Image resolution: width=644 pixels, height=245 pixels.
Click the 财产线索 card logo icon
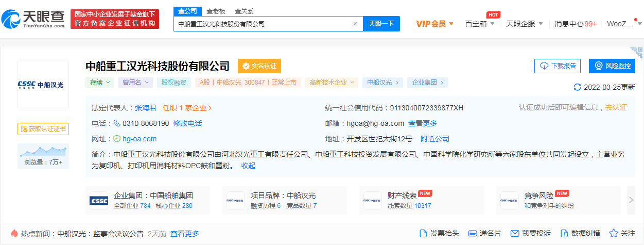[373, 201]
